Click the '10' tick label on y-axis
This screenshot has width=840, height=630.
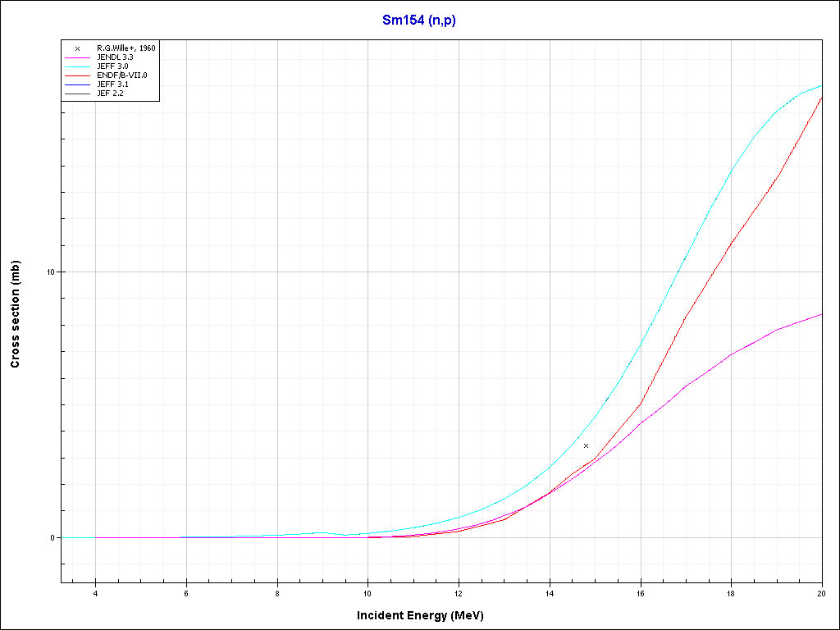click(49, 272)
